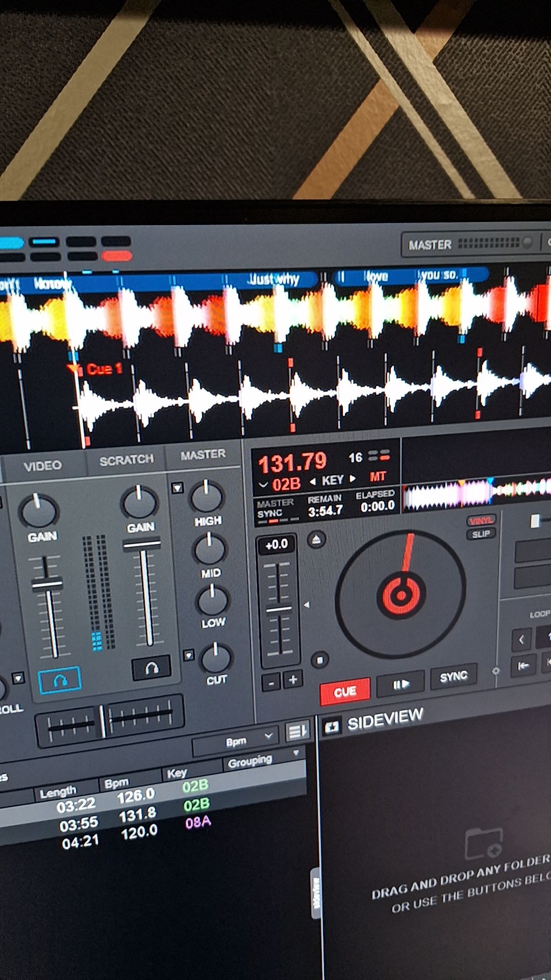Click the ELAPSED time display
The width and height of the screenshot is (551, 980).
[377, 501]
